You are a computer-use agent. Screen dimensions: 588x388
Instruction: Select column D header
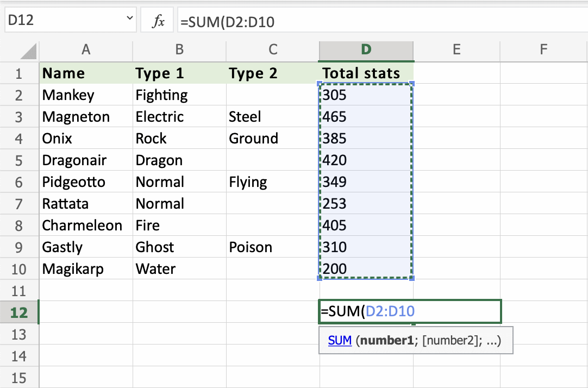[366, 50]
